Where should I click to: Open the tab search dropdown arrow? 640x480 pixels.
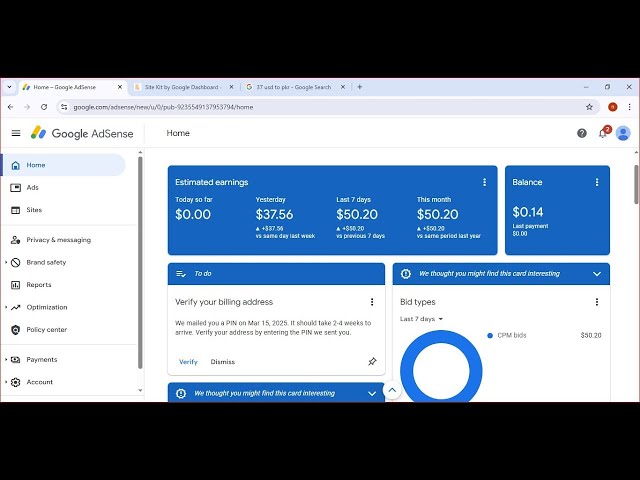click(9, 87)
